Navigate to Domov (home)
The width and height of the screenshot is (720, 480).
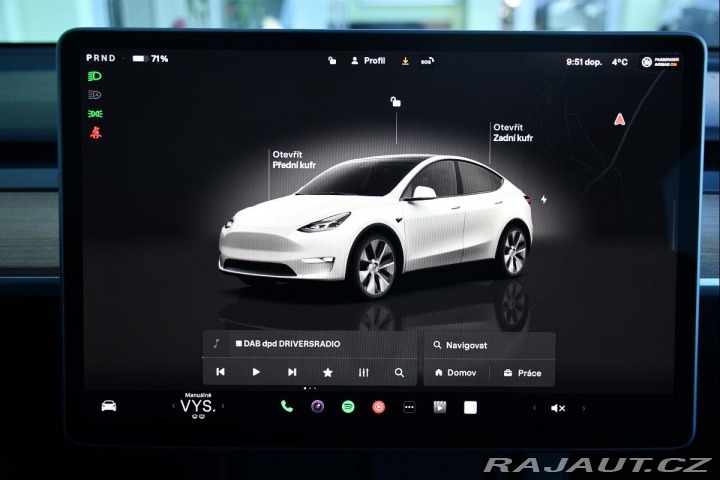click(x=455, y=373)
